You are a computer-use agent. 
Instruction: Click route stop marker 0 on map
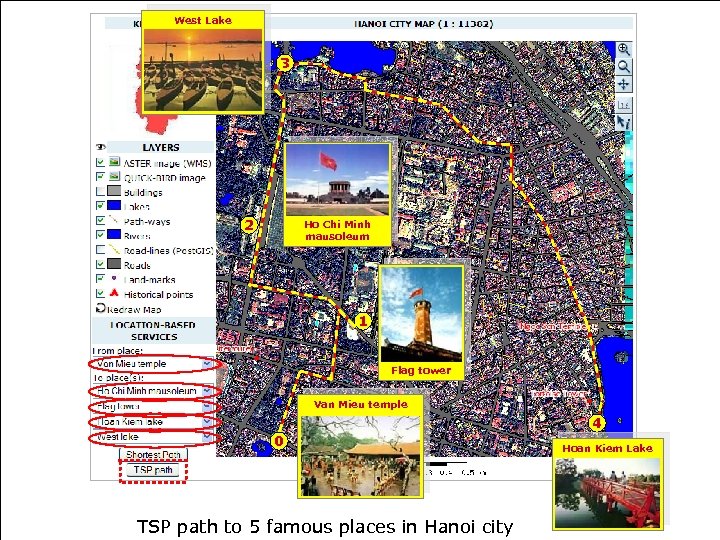(x=279, y=441)
